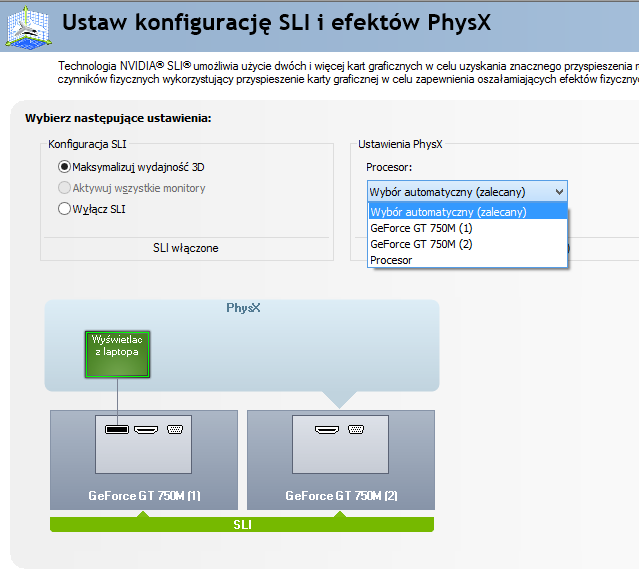
Task: Click the Wyświetlacz z laptopa display box
Action: point(117,354)
